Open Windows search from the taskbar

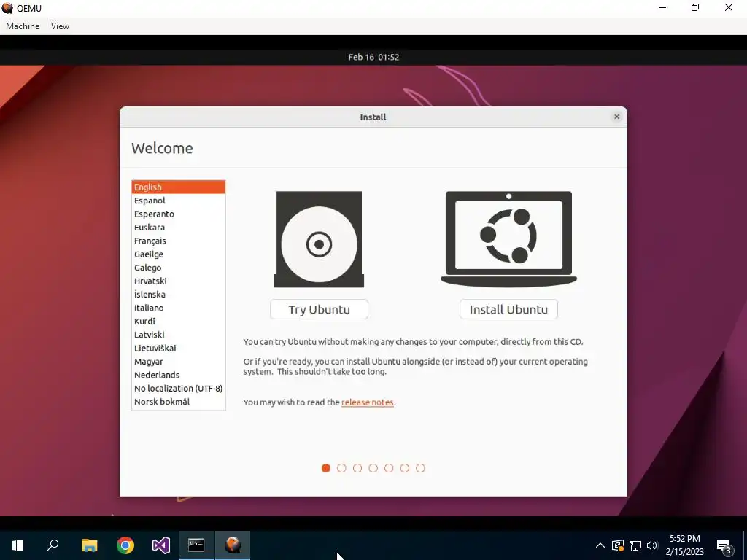point(53,545)
